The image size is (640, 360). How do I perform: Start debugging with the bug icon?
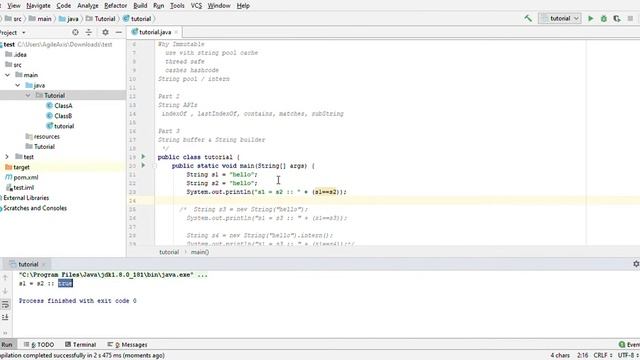[x=604, y=18]
